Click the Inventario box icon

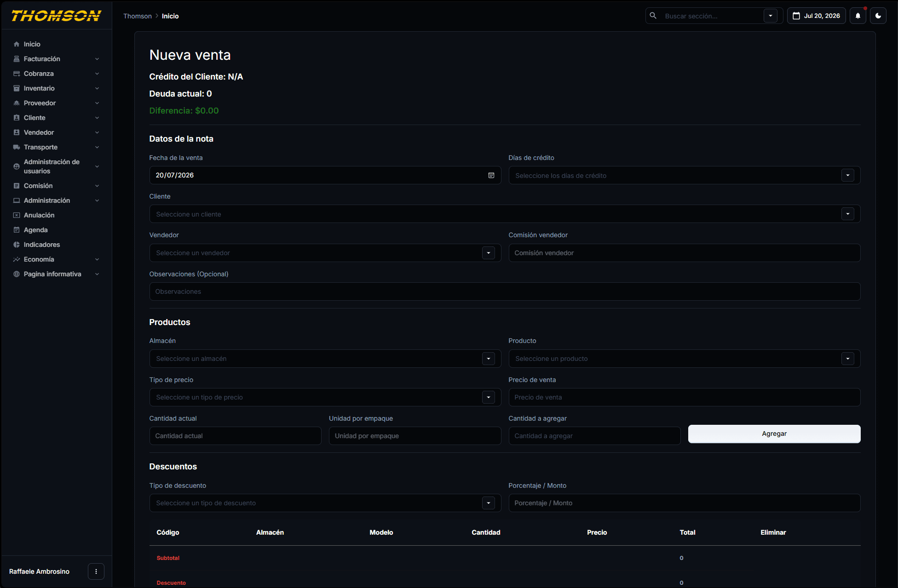tap(17, 88)
